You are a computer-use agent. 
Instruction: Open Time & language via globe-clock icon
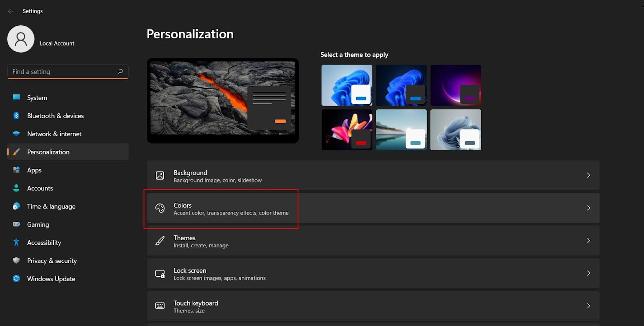[x=16, y=206]
